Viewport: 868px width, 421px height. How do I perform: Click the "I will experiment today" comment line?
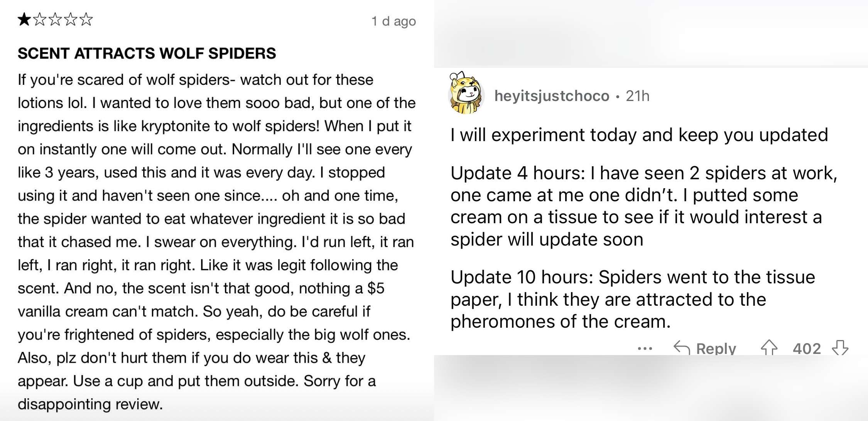639,135
